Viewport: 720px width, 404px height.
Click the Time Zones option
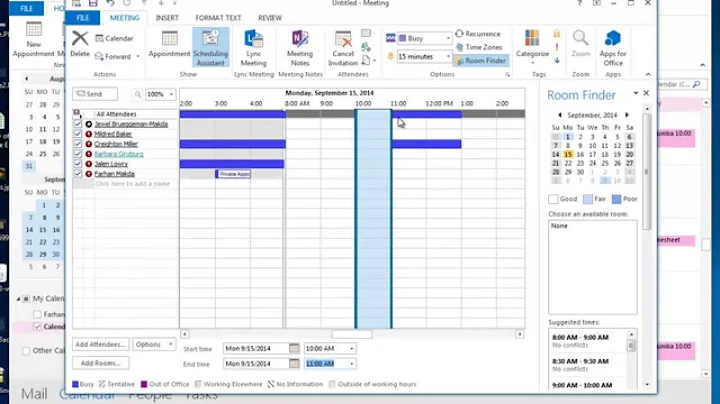click(x=479, y=47)
